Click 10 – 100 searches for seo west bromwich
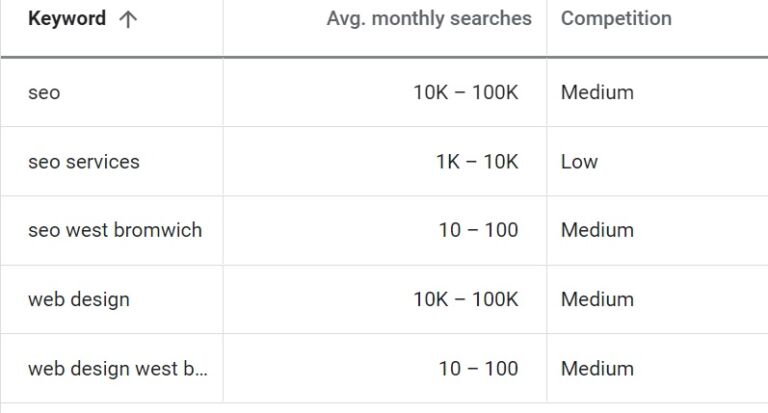The image size is (768, 413). [478, 230]
